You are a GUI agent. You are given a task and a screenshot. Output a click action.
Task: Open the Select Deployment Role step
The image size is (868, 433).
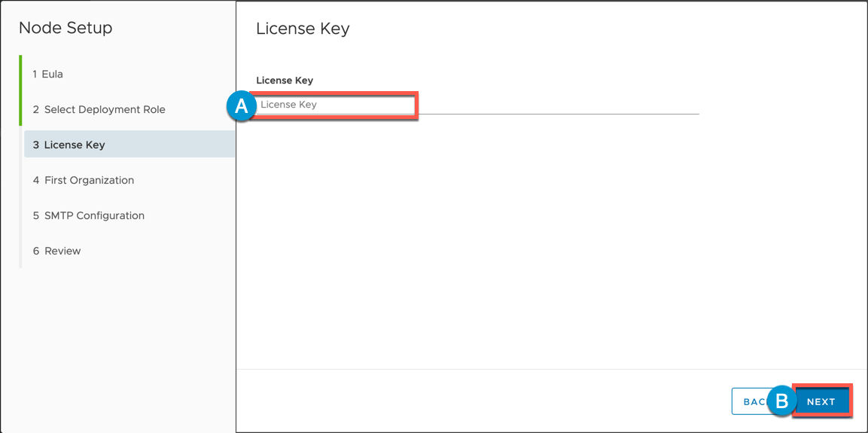click(x=99, y=110)
